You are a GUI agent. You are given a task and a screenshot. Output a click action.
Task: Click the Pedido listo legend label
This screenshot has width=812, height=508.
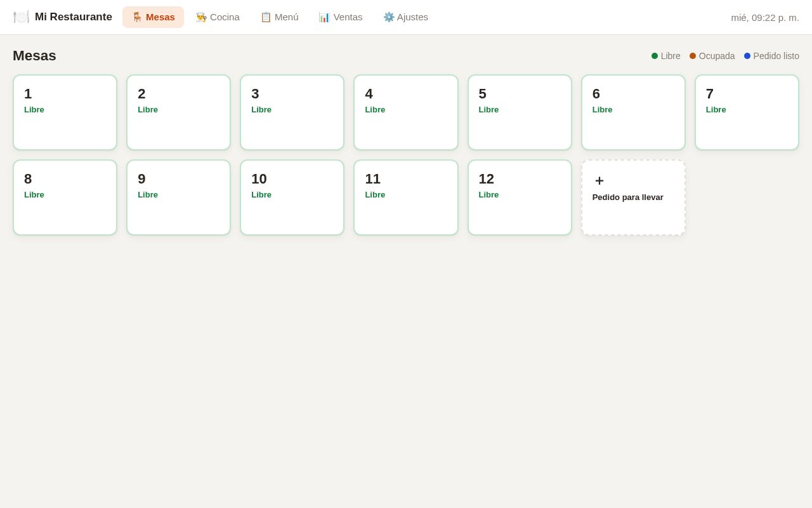pyautogui.click(x=776, y=56)
